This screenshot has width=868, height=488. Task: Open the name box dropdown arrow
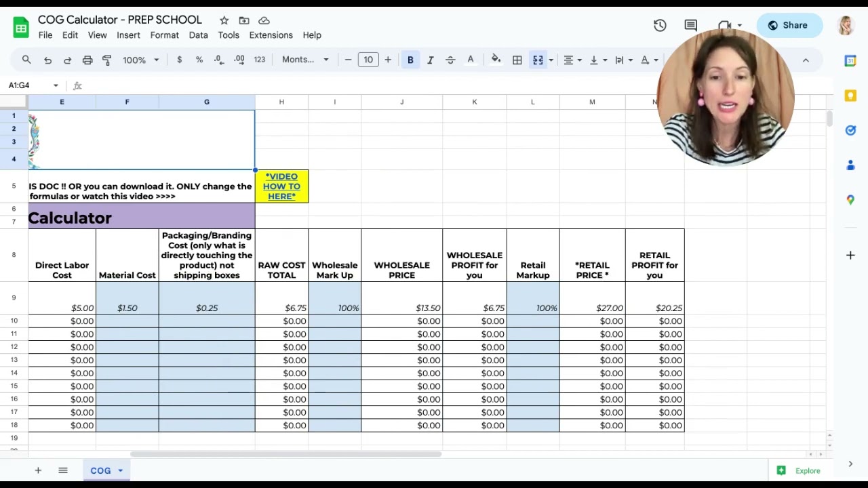point(56,85)
